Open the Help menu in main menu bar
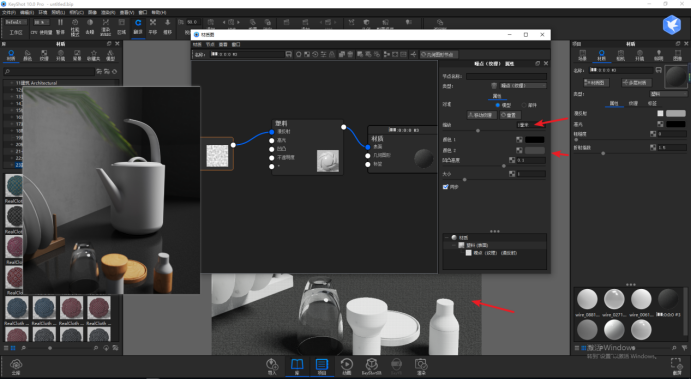This screenshot has height=380, width=692. point(159,12)
